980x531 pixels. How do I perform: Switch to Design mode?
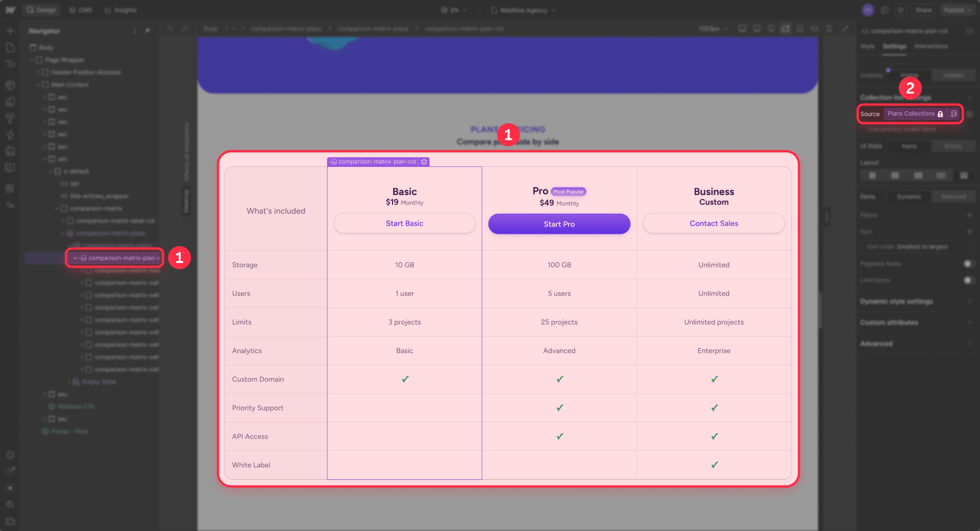(41, 10)
